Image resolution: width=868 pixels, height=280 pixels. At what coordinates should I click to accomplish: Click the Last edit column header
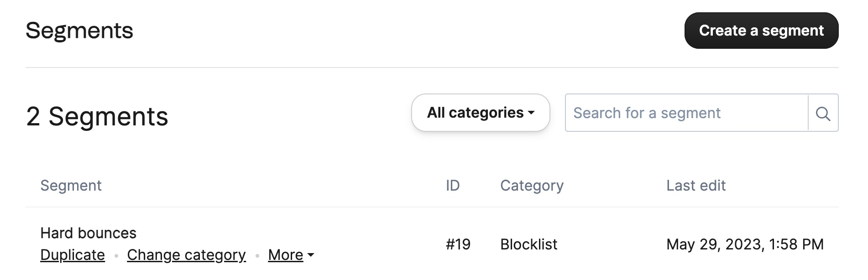pyautogui.click(x=696, y=186)
